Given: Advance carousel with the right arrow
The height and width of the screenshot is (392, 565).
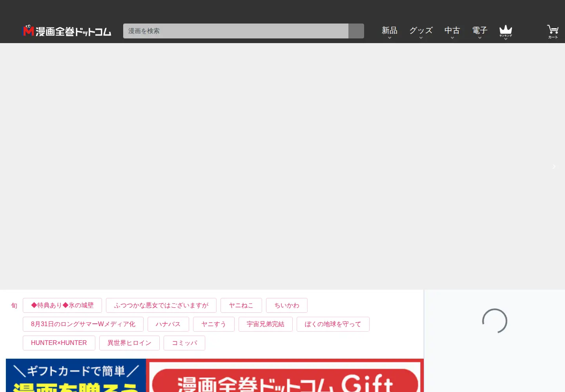Looking at the screenshot, I should 554,167.
